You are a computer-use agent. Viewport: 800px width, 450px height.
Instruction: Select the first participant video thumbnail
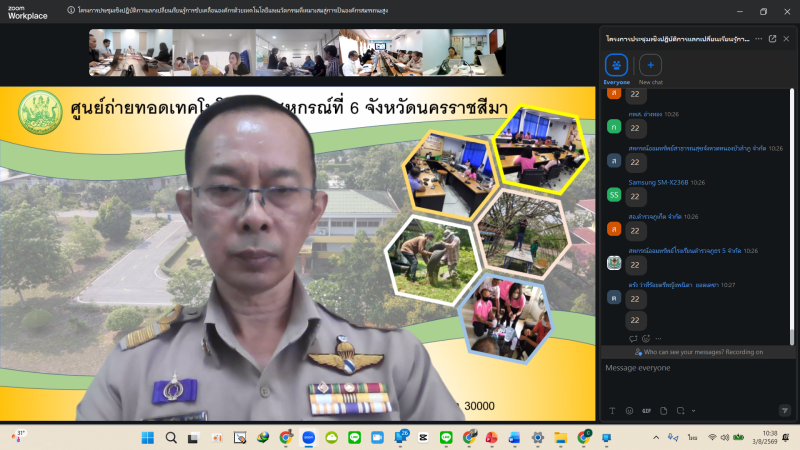point(131,53)
